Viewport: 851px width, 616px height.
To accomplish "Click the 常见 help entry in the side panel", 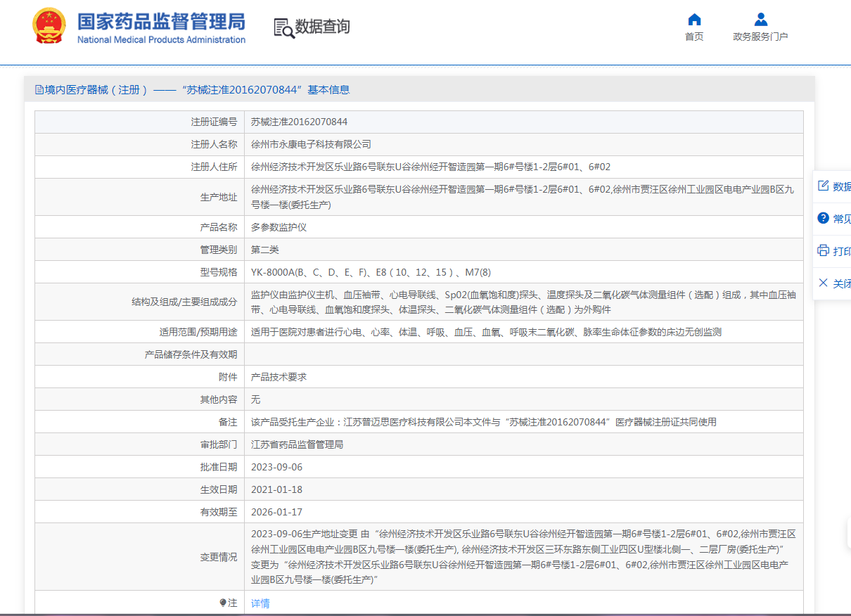I will pyautogui.click(x=842, y=219).
